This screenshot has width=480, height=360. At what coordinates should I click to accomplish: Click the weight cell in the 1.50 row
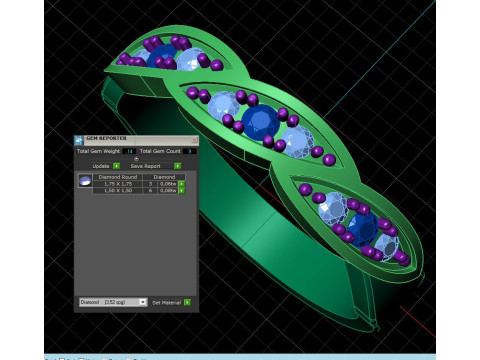168,191
